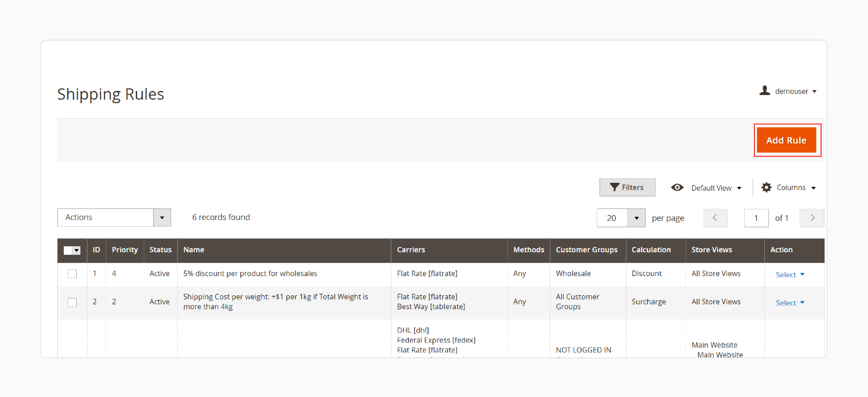The image size is (868, 397).
Task: Click the 'Surcharge' calculation cell
Action: (649, 302)
